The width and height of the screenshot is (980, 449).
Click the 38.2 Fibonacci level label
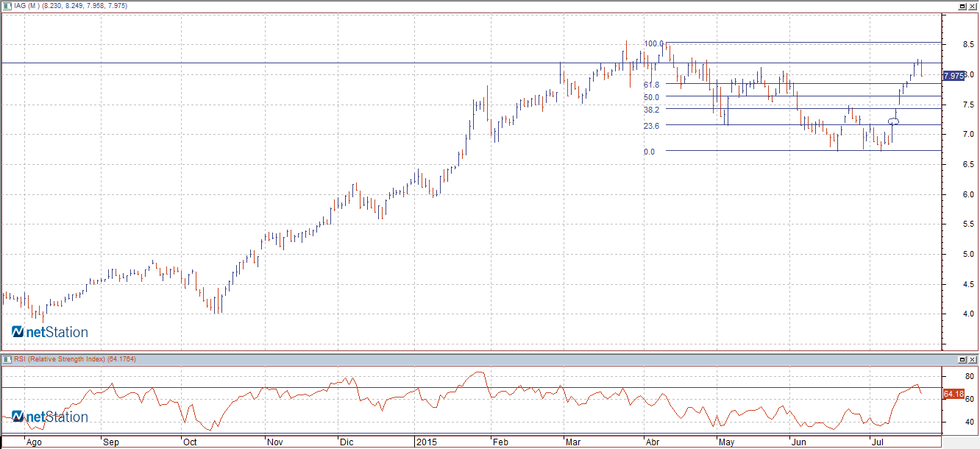pos(650,110)
